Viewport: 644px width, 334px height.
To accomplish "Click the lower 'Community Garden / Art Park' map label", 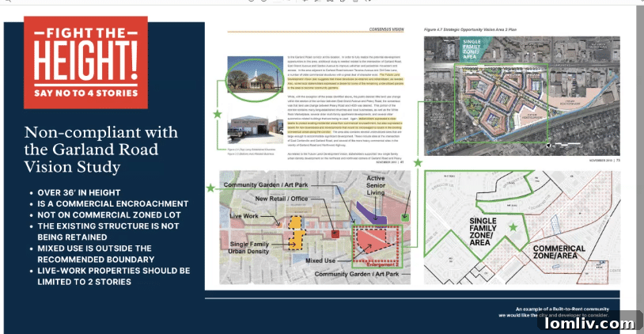I will pyautogui.click(x=357, y=274).
